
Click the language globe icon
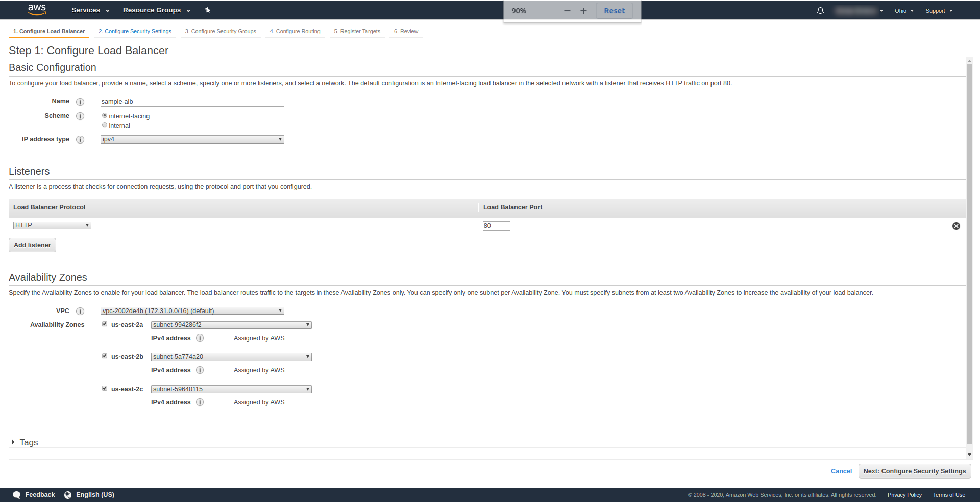(x=68, y=495)
